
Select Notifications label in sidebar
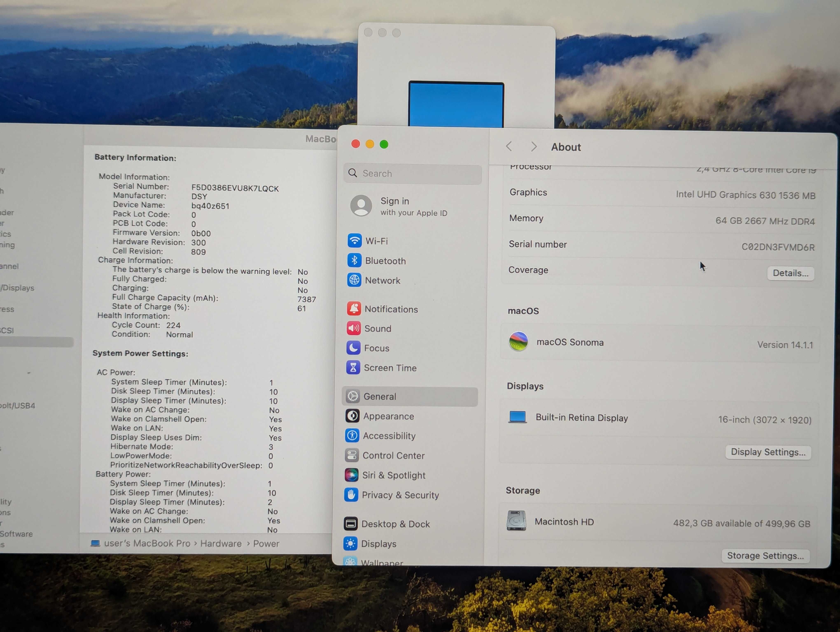tap(391, 309)
